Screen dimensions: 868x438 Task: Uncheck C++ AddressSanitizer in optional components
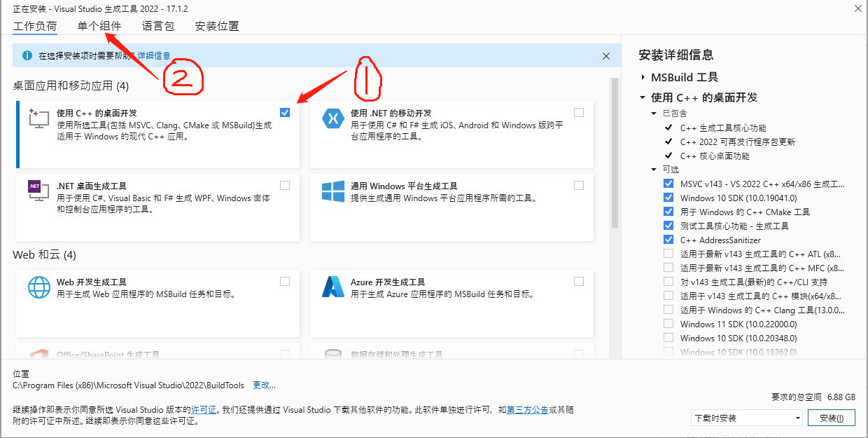[668, 239]
